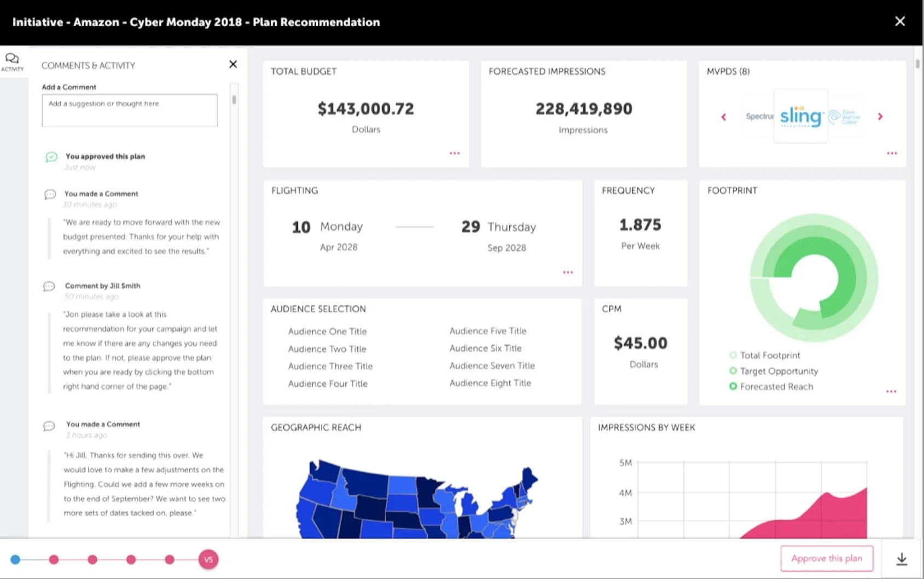Select the fourth step dot in progress bar
This screenshot has height=579, width=924.
pyautogui.click(x=131, y=559)
